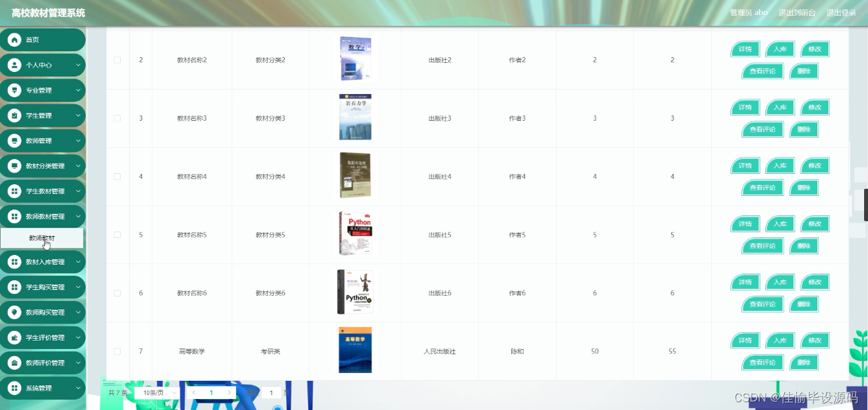Expand 学生教材管理 menu chevron
868x410 pixels.
(78, 191)
